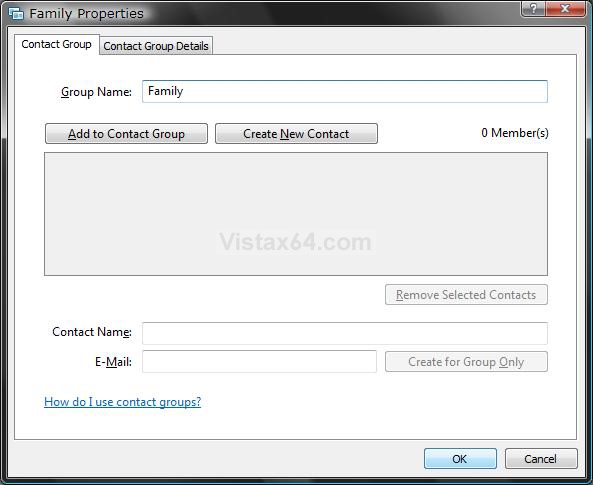
Task: Click the E-Mail label
Action: click(x=113, y=362)
